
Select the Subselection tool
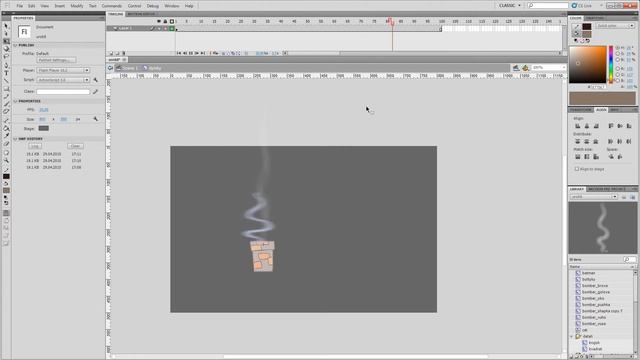click(6, 33)
